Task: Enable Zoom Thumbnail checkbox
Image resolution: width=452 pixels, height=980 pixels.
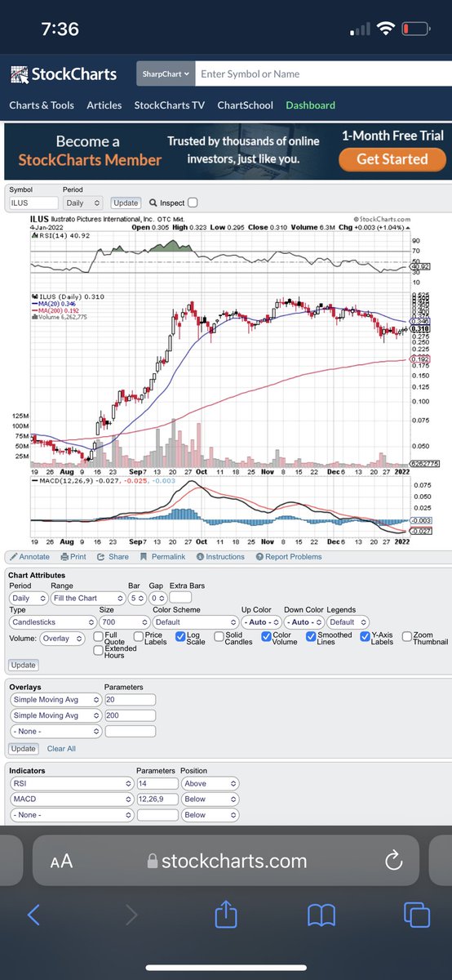Action: pos(407,636)
